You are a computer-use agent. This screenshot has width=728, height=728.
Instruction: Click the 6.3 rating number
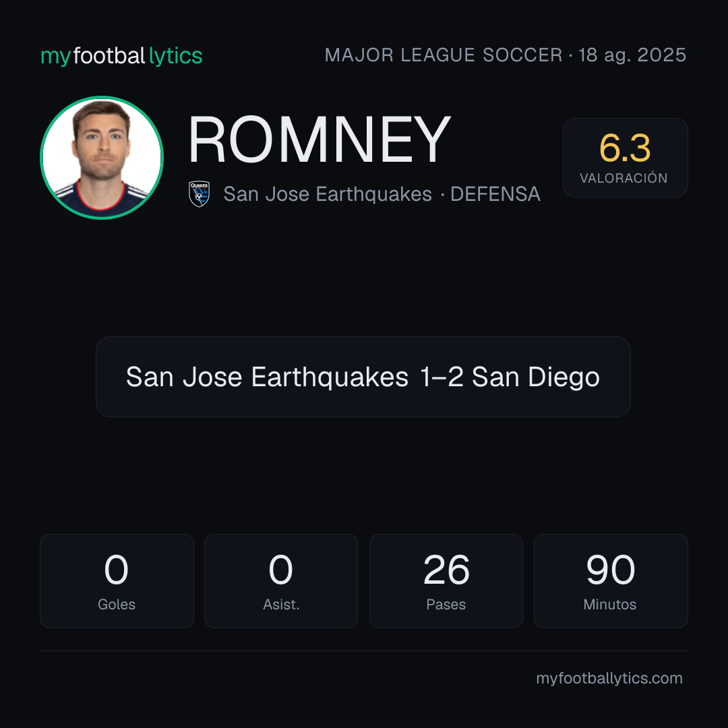tap(625, 148)
